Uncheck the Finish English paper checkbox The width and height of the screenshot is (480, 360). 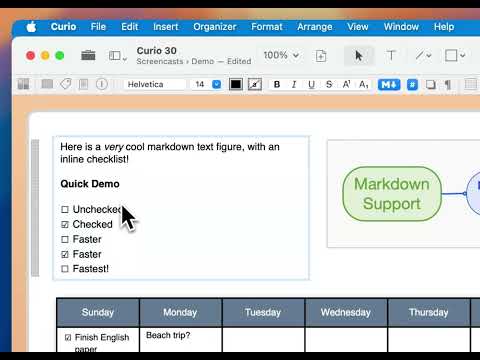point(68,337)
